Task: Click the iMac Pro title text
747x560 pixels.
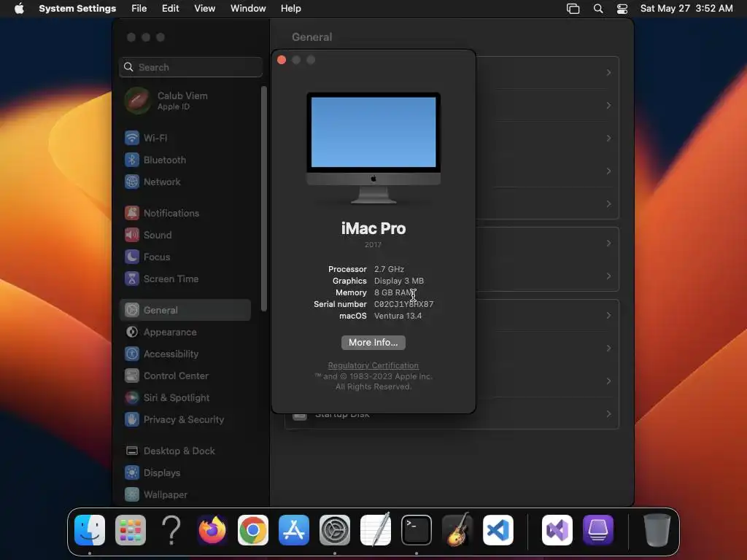Action: click(373, 228)
